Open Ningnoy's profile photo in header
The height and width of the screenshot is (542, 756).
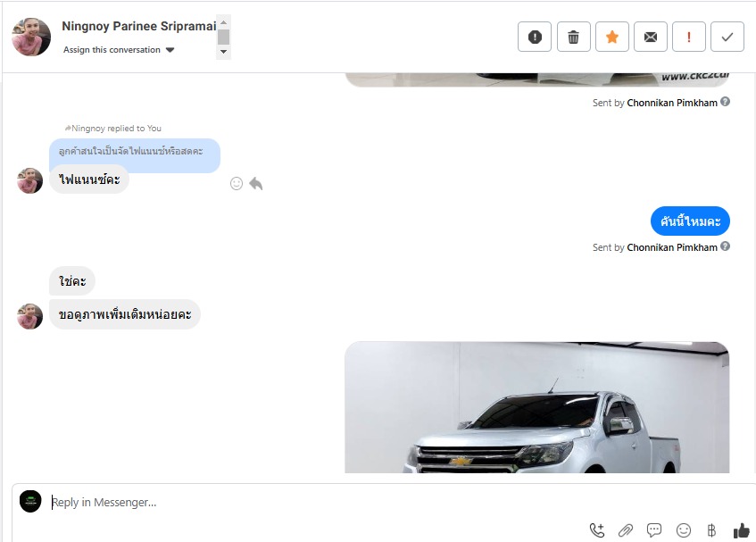[x=31, y=38]
